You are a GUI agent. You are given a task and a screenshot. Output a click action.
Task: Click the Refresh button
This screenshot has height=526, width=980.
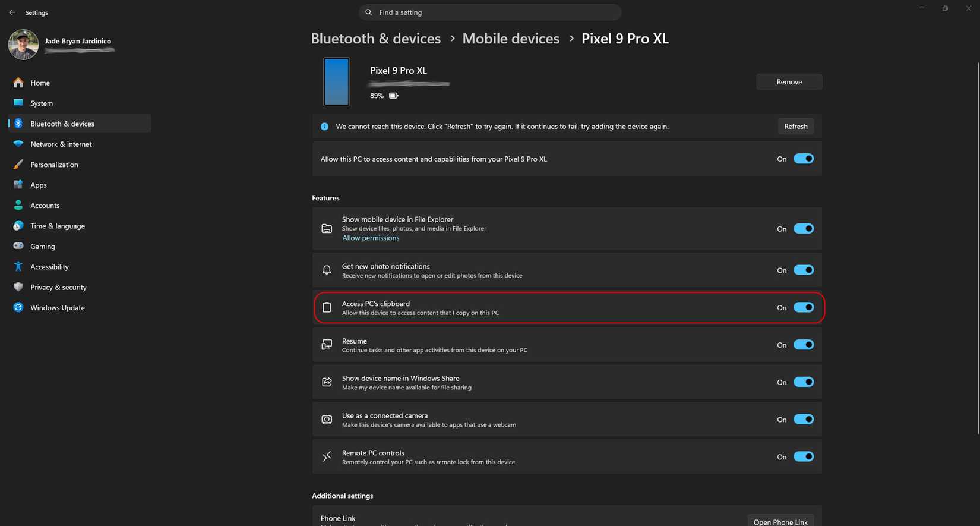[x=796, y=127]
